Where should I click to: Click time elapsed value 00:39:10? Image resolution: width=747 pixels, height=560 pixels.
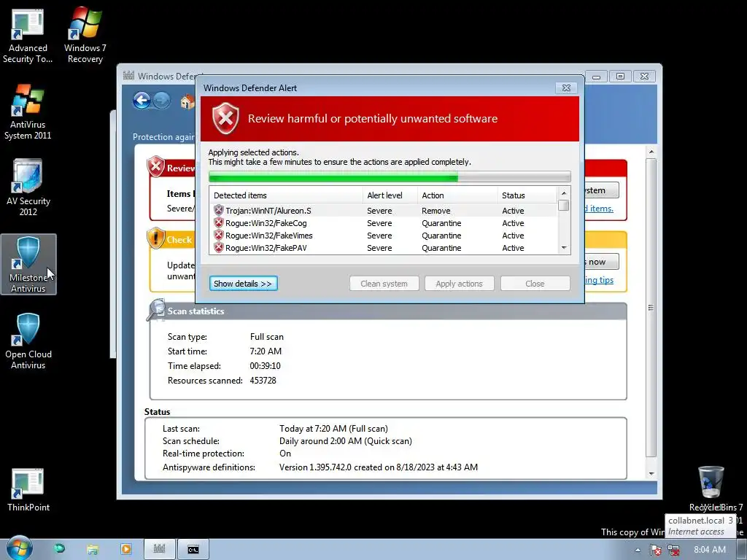click(x=266, y=366)
